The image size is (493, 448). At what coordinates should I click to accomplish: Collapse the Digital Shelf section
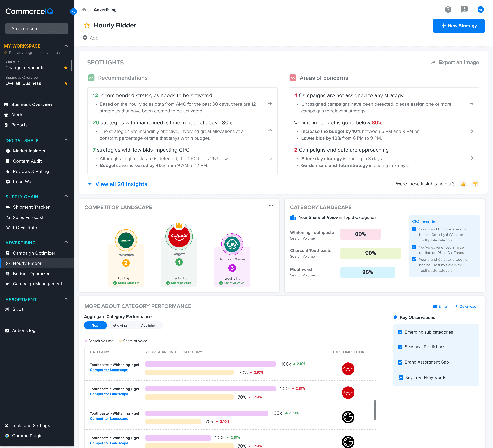click(x=66, y=140)
